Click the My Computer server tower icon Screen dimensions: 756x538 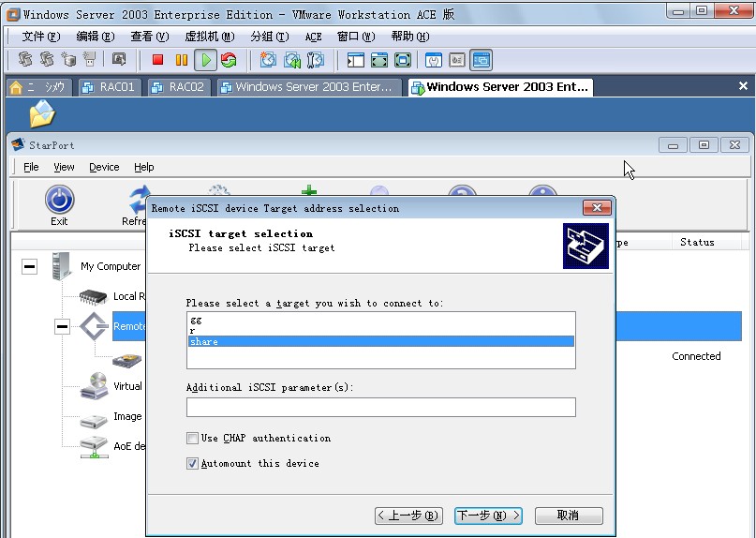tap(61, 266)
